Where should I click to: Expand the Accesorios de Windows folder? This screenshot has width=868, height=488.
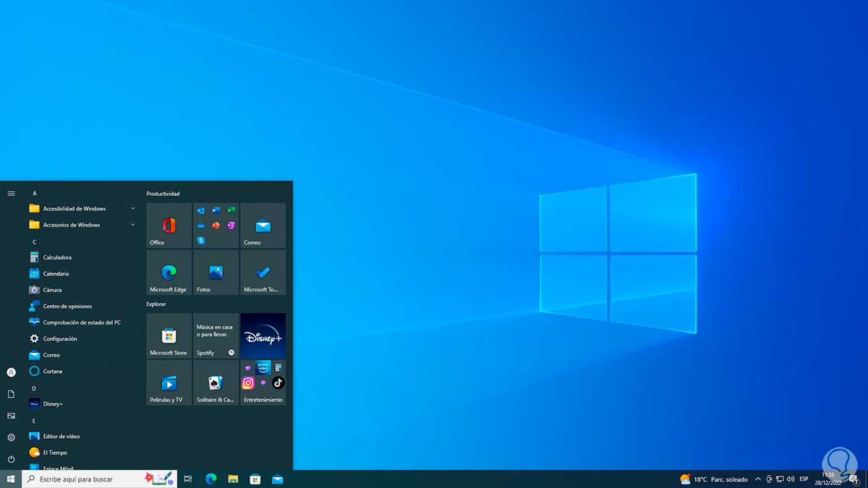(82, 225)
